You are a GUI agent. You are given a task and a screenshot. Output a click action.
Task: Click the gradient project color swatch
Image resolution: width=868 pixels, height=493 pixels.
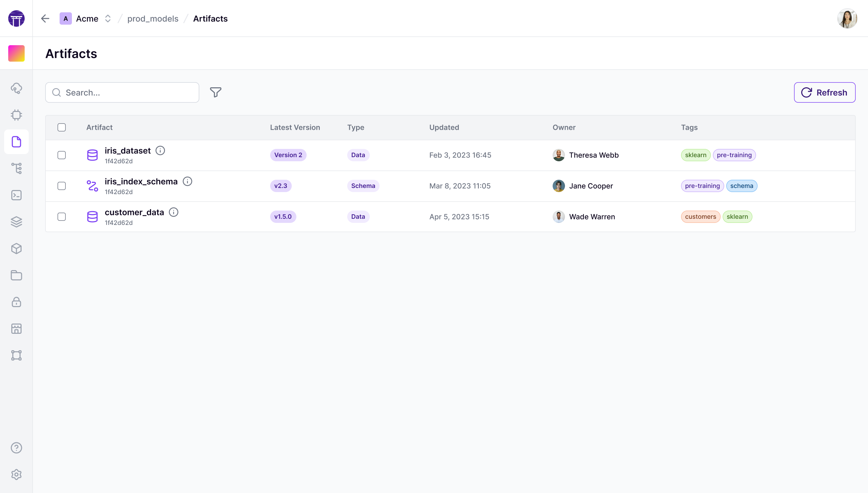[16, 53]
